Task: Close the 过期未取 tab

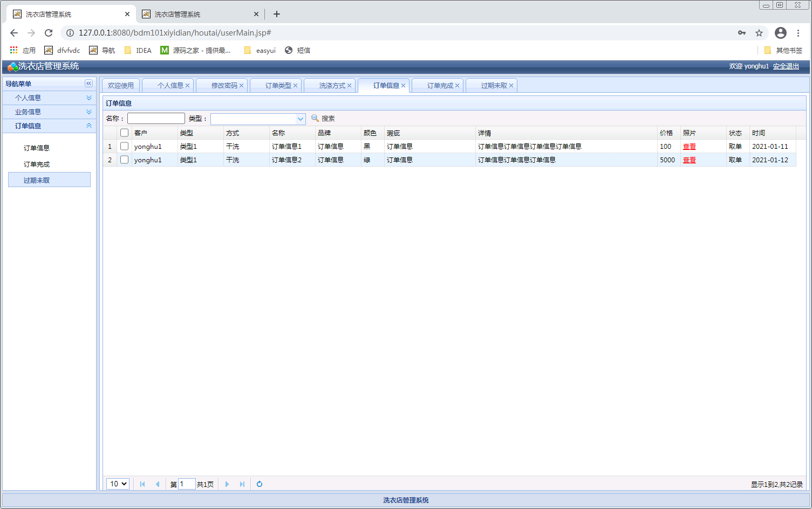Action: pyautogui.click(x=511, y=86)
